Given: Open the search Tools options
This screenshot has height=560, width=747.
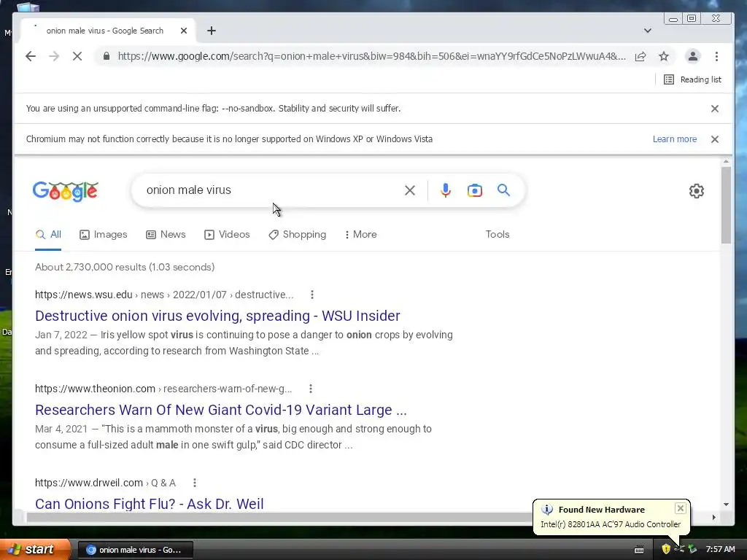Looking at the screenshot, I should pos(498,234).
